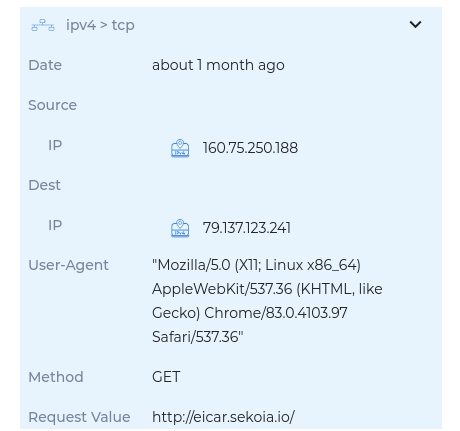The width and height of the screenshot is (460, 431).
Task: Click the Method field label
Action: pyautogui.click(x=56, y=377)
